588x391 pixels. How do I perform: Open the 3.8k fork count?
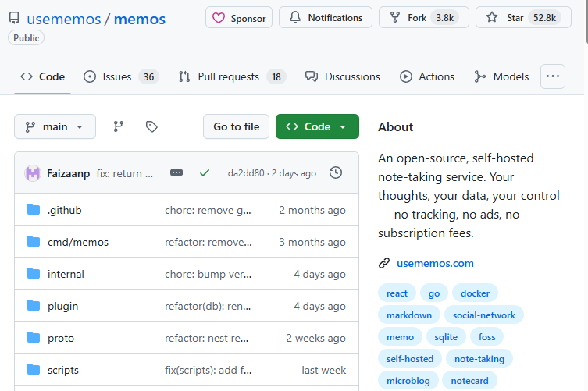[x=445, y=18]
